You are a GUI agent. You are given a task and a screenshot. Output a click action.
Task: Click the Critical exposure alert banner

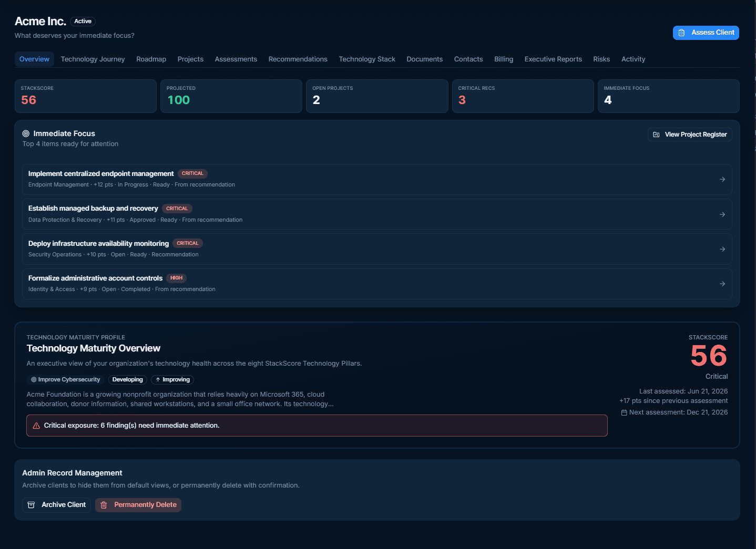317,426
